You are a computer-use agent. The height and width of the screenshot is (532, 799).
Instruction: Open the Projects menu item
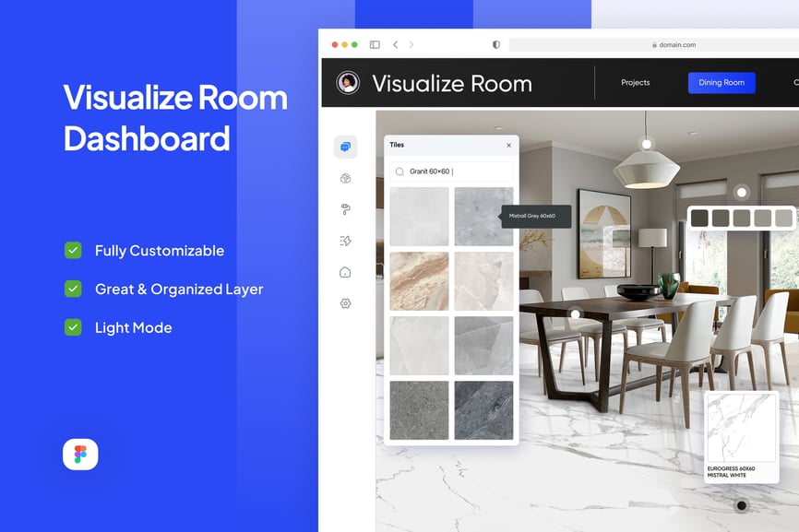click(635, 83)
